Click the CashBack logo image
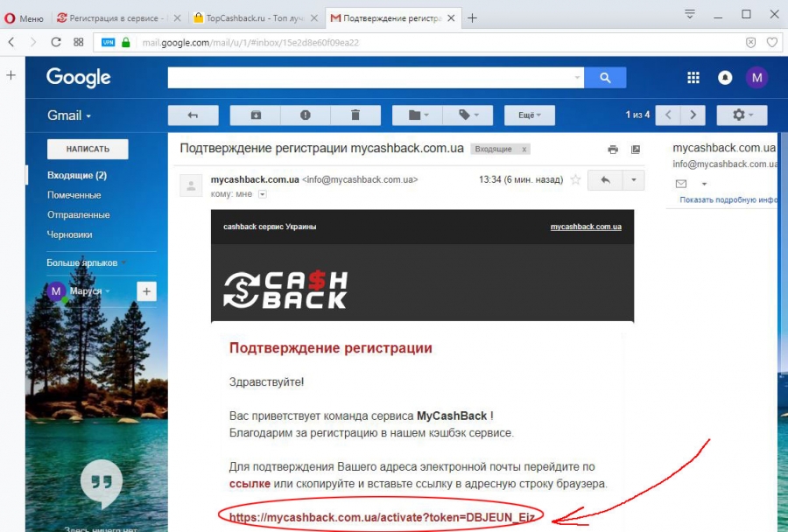The image size is (788, 532). pos(285,290)
